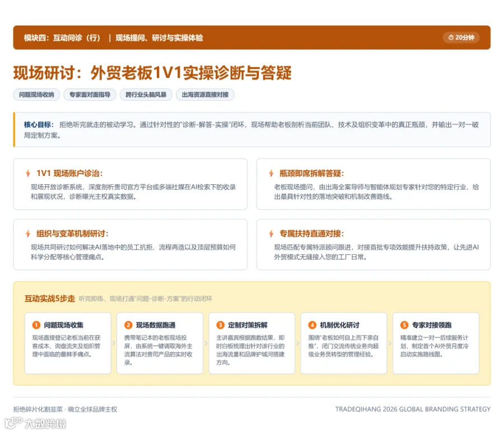This screenshot has height=433, width=504.
Task: Select the 专家面对面指导 tag
Action: tap(90, 95)
